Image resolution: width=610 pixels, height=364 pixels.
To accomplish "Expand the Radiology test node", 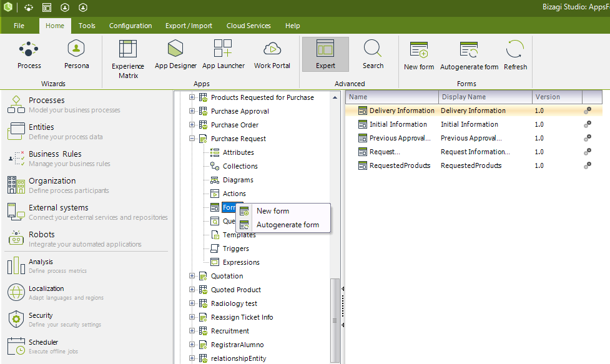I will 192,303.
